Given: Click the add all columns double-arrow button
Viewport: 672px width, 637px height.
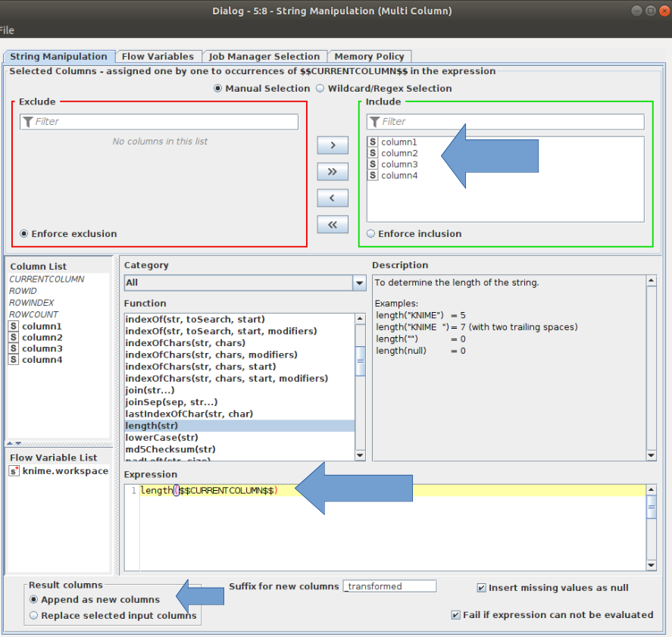Looking at the screenshot, I should 332,172.
